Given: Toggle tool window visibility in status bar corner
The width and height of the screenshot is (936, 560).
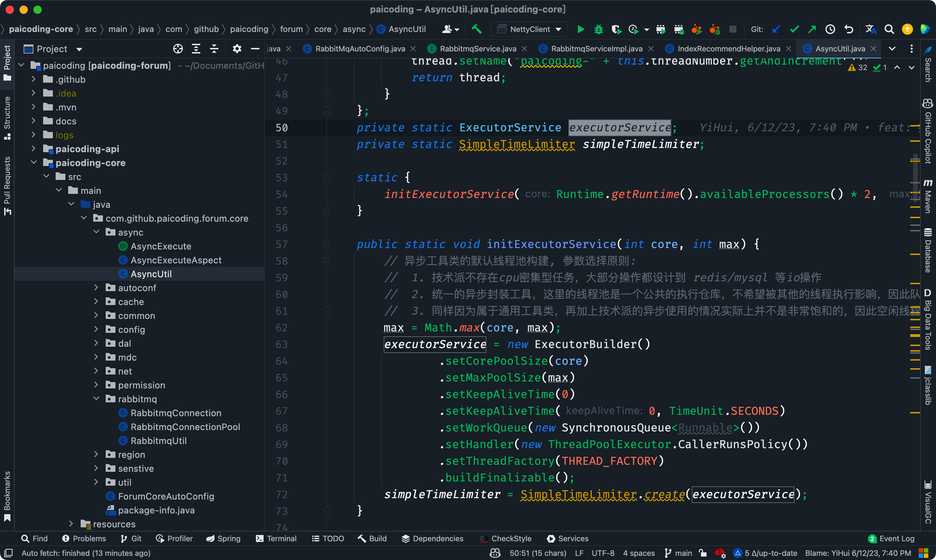Looking at the screenshot, I should pos(8,553).
